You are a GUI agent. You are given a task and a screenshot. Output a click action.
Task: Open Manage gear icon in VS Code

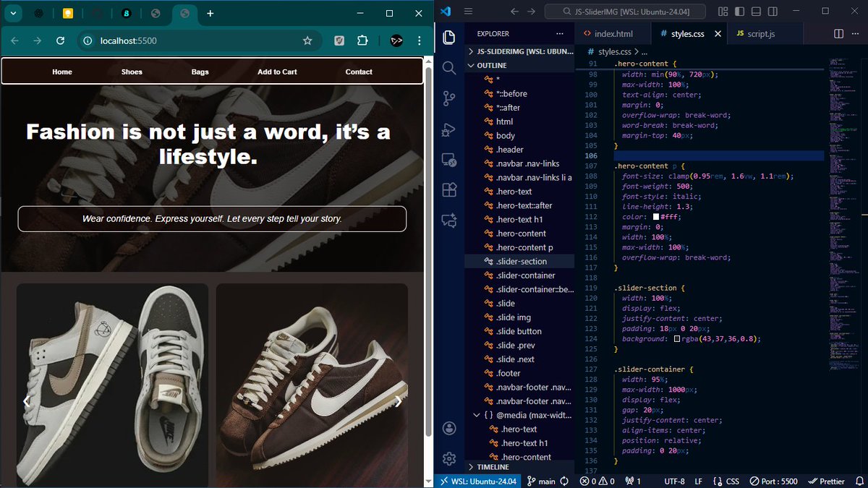pyautogui.click(x=448, y=458)
